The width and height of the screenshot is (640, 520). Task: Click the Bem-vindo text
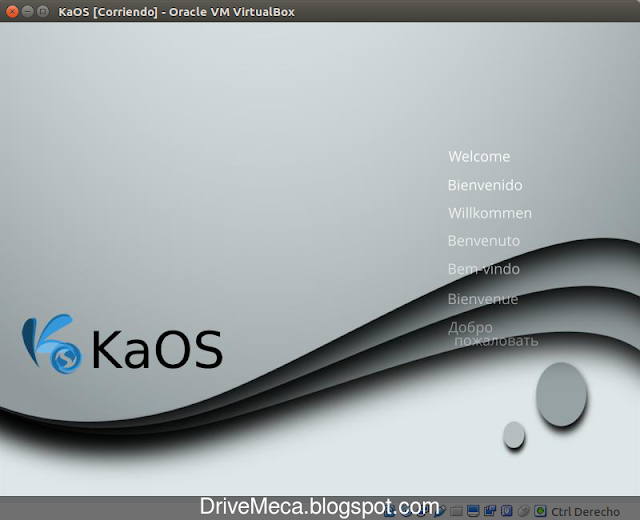[x=484, y=269]
